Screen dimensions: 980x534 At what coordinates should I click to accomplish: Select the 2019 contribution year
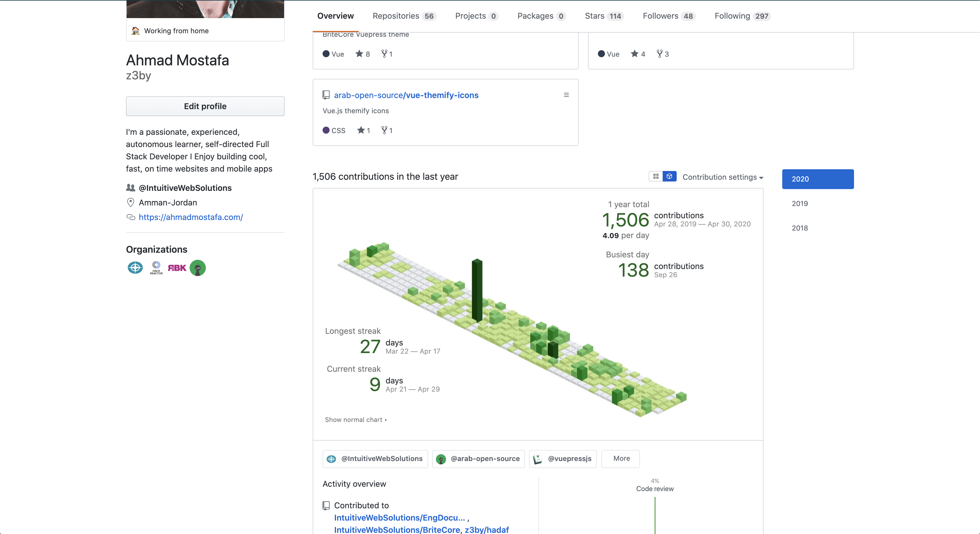pyautogui.click(x=800, y=204)
